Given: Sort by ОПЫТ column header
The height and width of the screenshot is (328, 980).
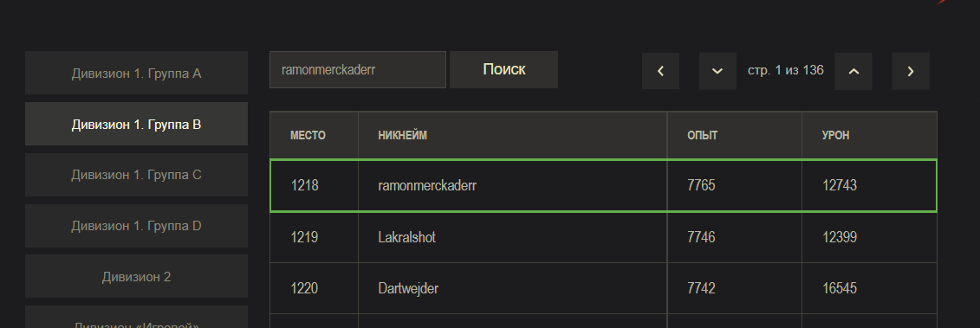Looking at the screenshot, I should click(x=702, y=136).
